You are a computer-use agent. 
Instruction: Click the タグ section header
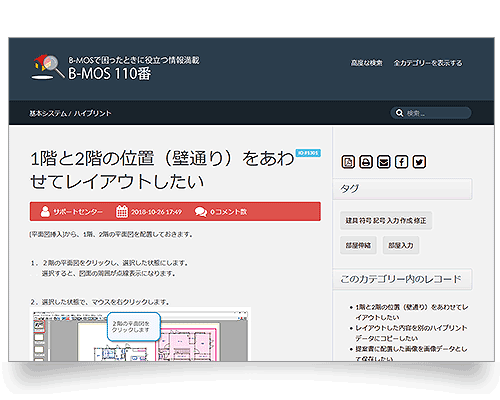403,189
